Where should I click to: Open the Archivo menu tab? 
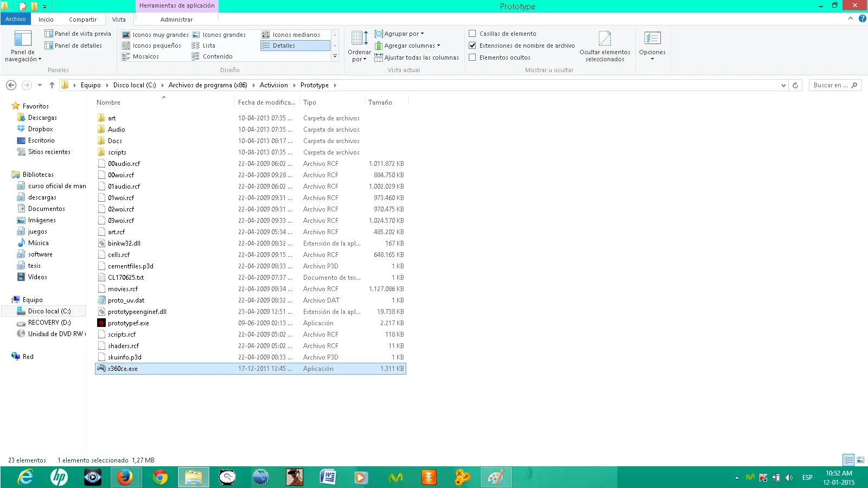coord(16,19)
